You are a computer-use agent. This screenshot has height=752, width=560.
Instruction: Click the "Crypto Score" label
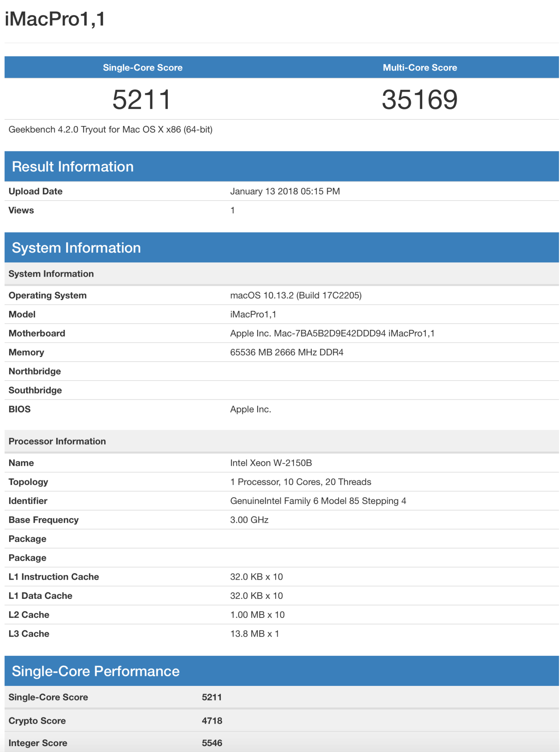37,721
